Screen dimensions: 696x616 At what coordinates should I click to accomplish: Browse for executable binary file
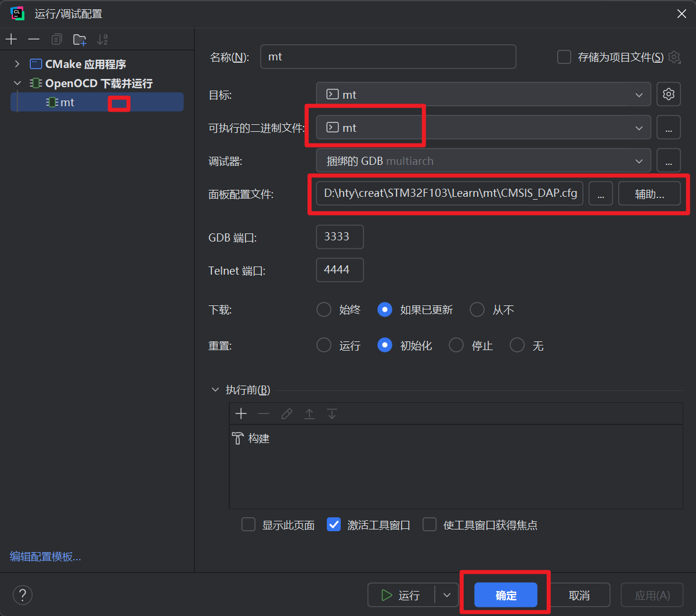click(x=669, y=127)
